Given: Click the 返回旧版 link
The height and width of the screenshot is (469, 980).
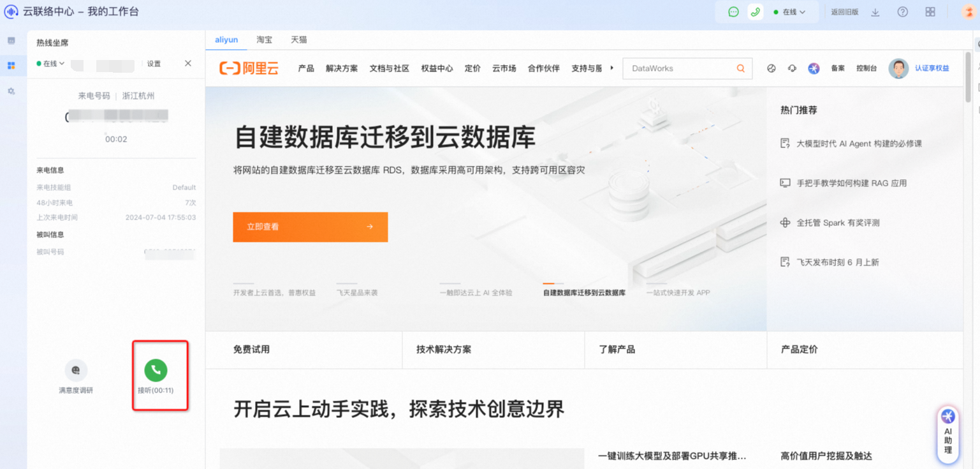Looking at the screenshot, I should coord(845,12).
